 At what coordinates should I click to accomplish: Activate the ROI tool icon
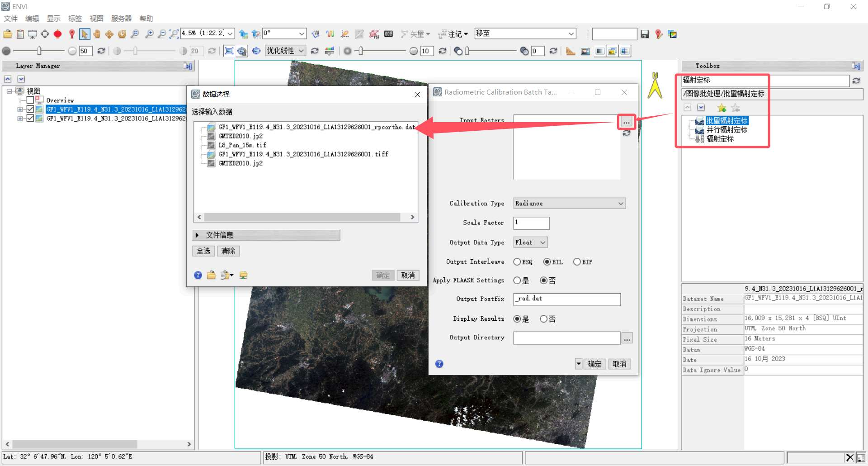click(57, 34)
